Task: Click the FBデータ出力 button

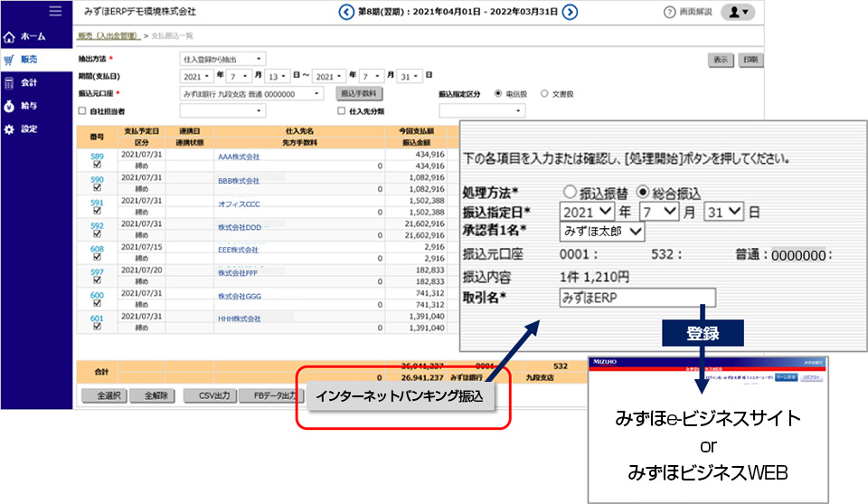Action: coord(272,396)
